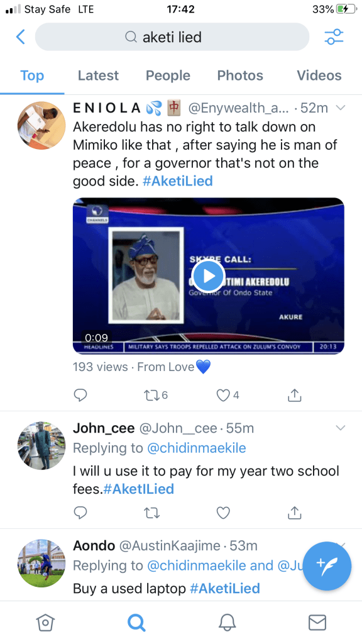Open the #AketiLied hashtag in ENIOLA's tweet
362x644 pixels.
coord(178,181)
